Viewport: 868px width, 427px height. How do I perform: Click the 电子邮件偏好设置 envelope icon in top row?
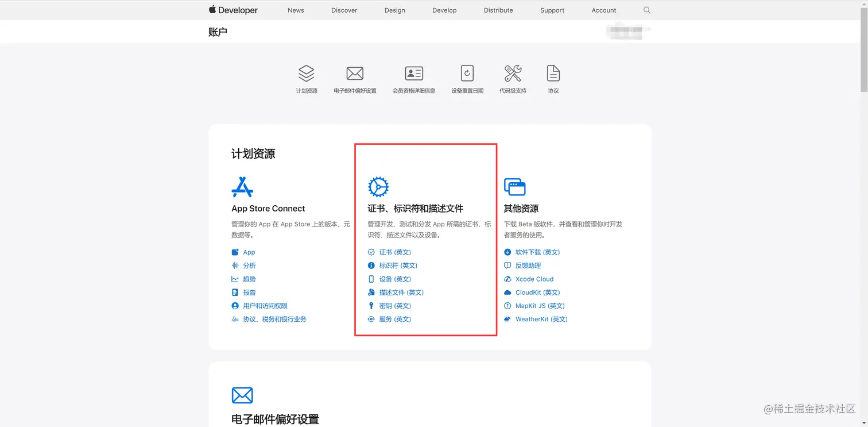pyautogui.click(x=355, y=74)
